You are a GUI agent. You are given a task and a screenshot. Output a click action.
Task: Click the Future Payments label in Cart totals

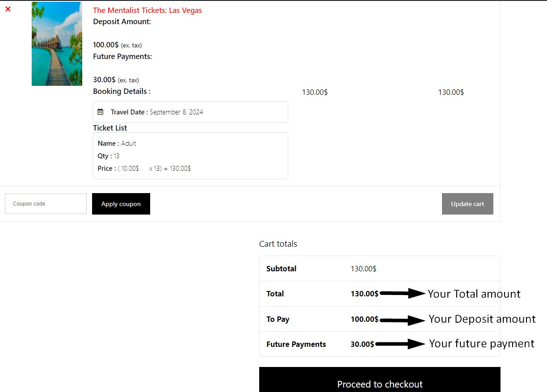(x=296, y=344)
